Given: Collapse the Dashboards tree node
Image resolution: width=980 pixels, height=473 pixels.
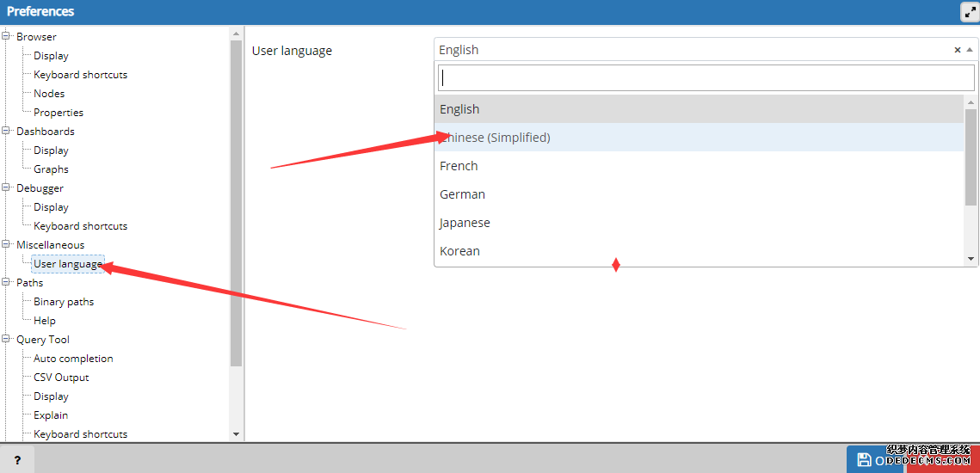Looking at the screenshot, I should (x=7, y=132).
